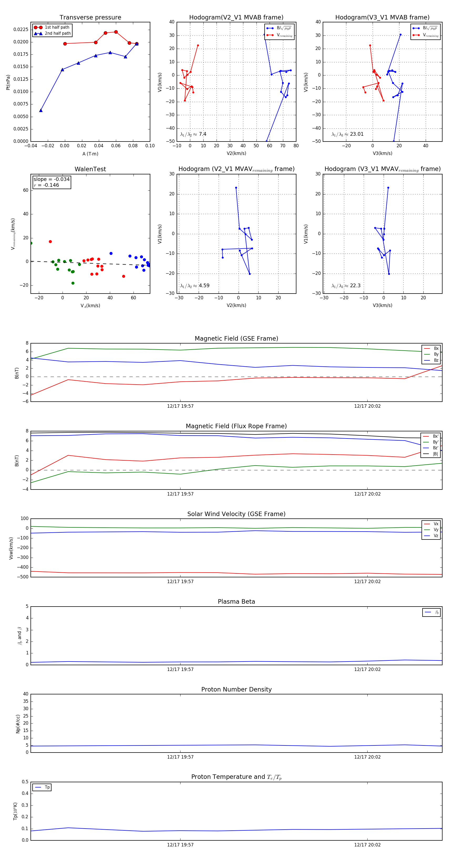Image resolution: width=473 pixels, height=868 pixels.
Task: Select the |B| legend entry
Action: 431,454
